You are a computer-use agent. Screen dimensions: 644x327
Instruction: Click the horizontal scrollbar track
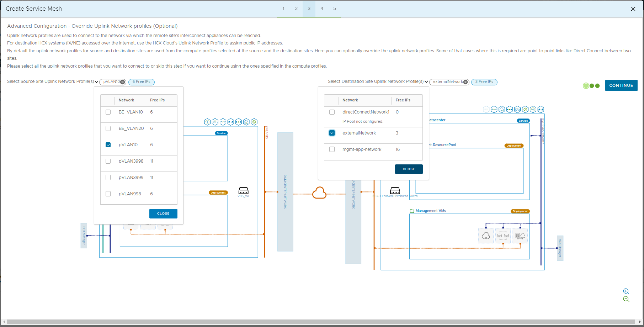click(x=321, y=322)
